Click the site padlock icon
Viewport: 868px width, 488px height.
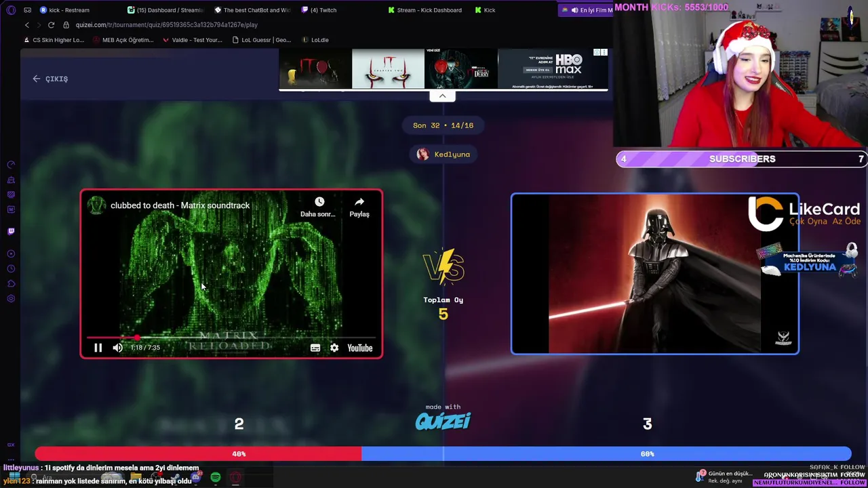coord(66,25)
